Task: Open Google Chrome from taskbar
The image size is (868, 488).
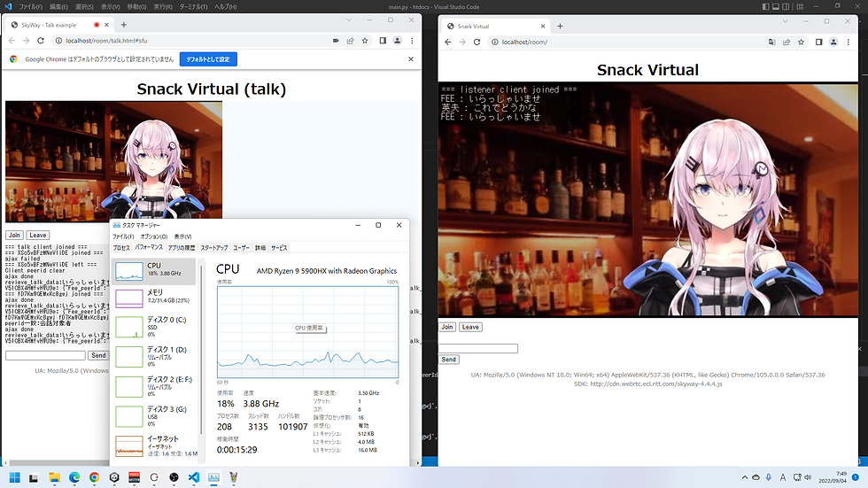Action: coord(94,477)
